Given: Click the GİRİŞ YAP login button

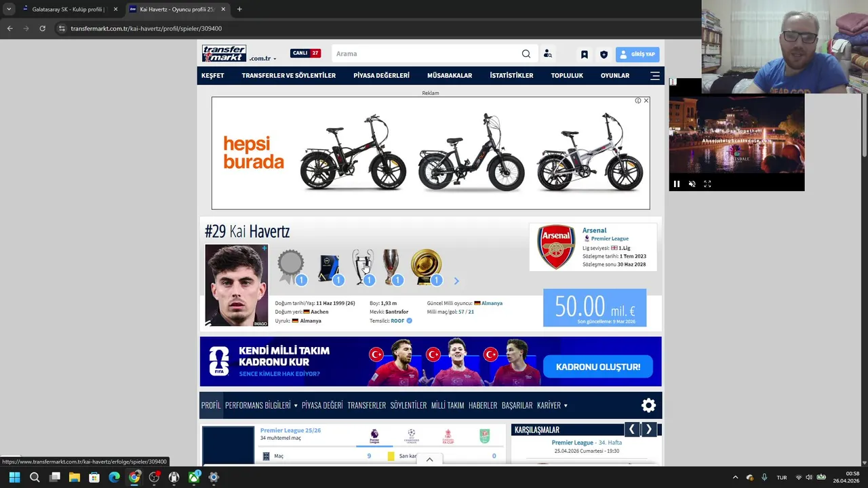Looking at the screenshot, I should (637, 54).
